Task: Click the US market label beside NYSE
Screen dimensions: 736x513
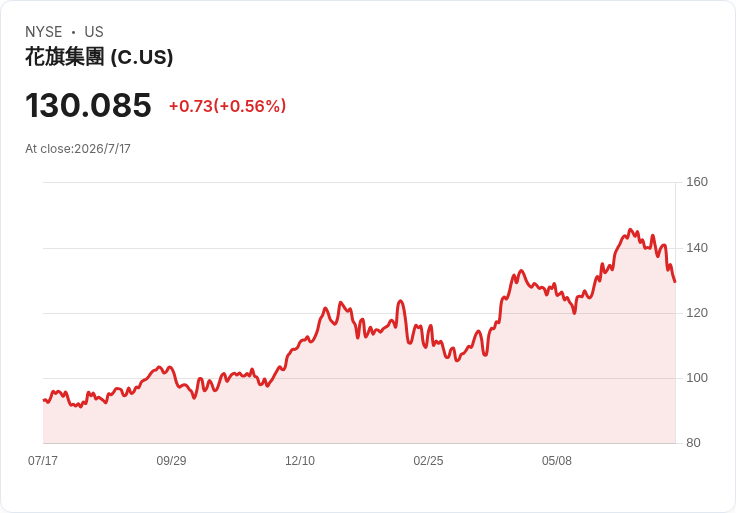Action: click(x=94, y=32)
